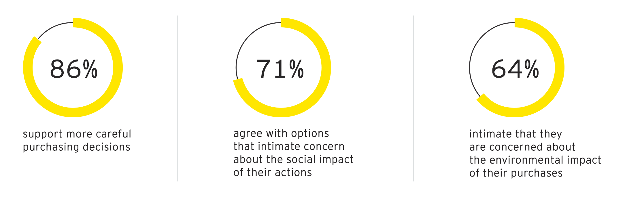Click the 71% figure
Image resolution: width=644 pixels, height=203 pixels.
point(280,69)
